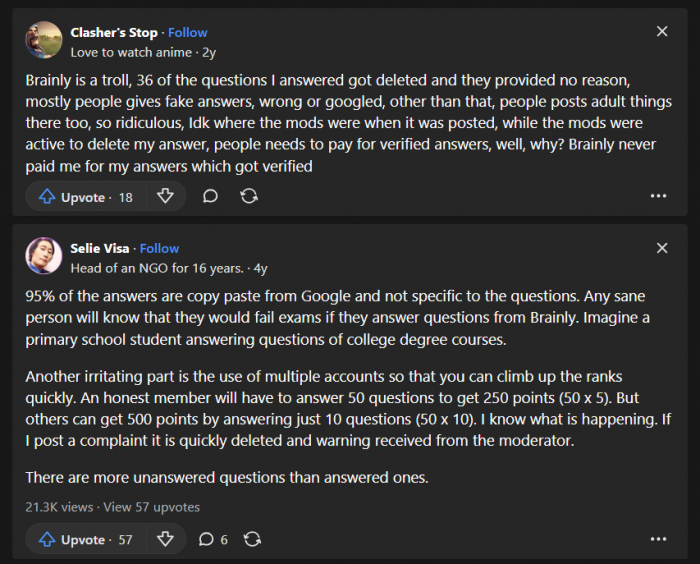Image resolution: width=700 pixels, height=564 pixels.
Task: Open Selie Visa's profile picture
Action: pos(44,257)
